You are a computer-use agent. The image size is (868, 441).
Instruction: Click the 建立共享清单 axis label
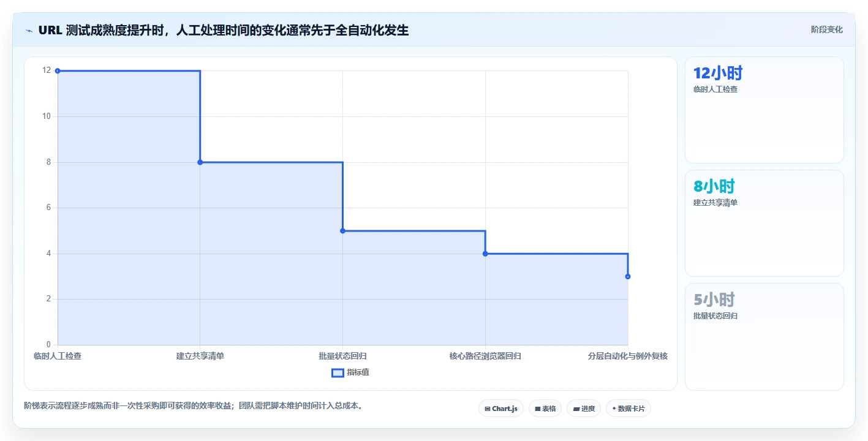tap(200, 356)
